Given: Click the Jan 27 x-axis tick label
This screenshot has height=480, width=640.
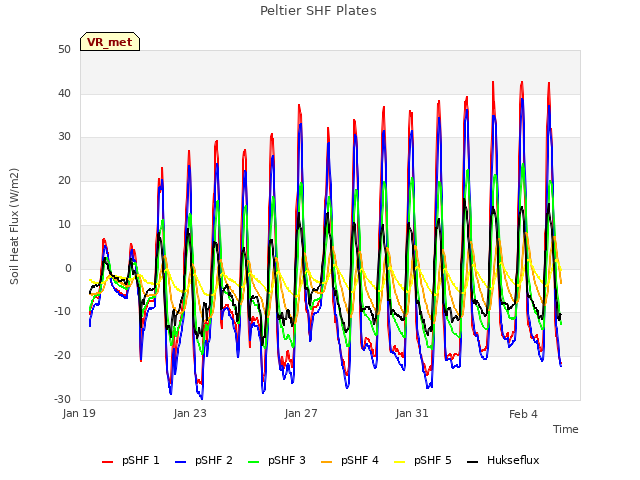Looking at the screenshot, I should click(301, 413).
